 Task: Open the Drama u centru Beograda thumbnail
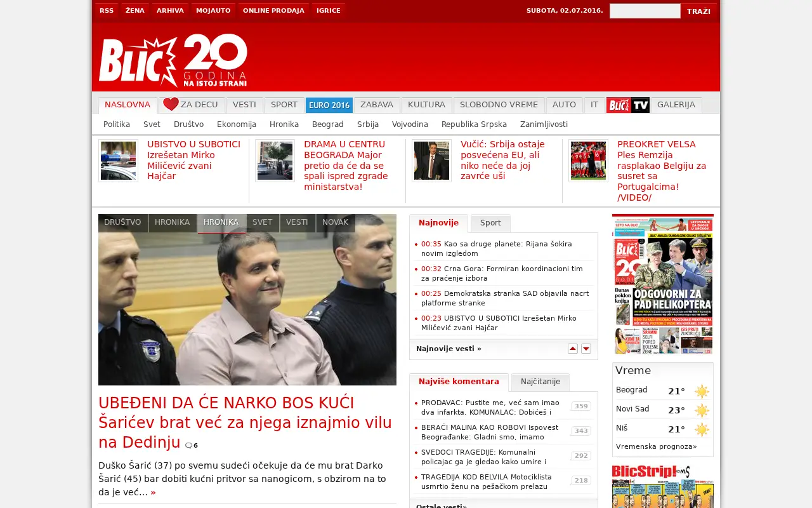coord(275,161)
